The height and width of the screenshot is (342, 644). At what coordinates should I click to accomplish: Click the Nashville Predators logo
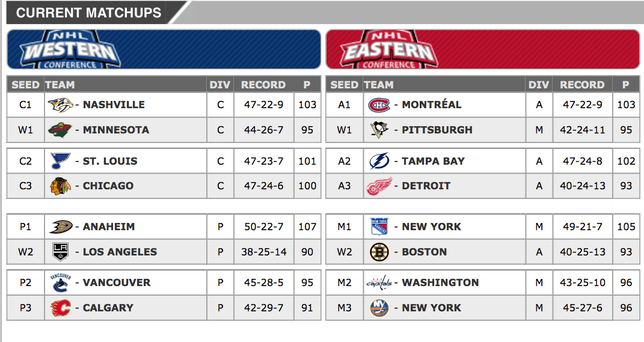pyautogui.click(x=60, y=105)
